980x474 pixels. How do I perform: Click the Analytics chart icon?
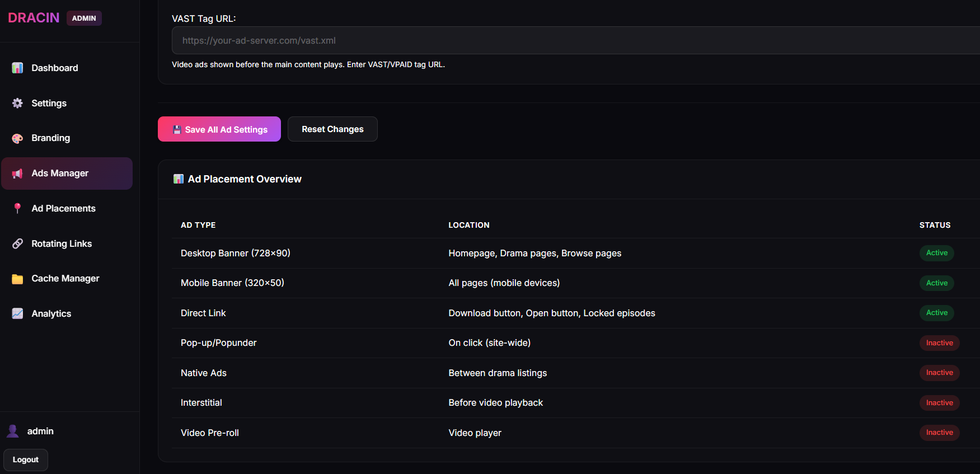[x=17, y=313]
